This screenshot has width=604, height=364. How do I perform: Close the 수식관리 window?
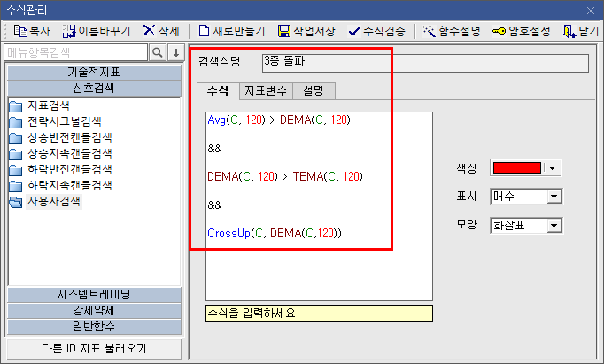point(591,11)
